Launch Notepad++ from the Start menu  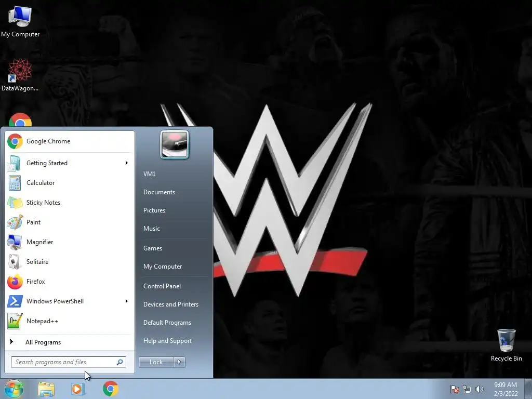tap(70, 321)
